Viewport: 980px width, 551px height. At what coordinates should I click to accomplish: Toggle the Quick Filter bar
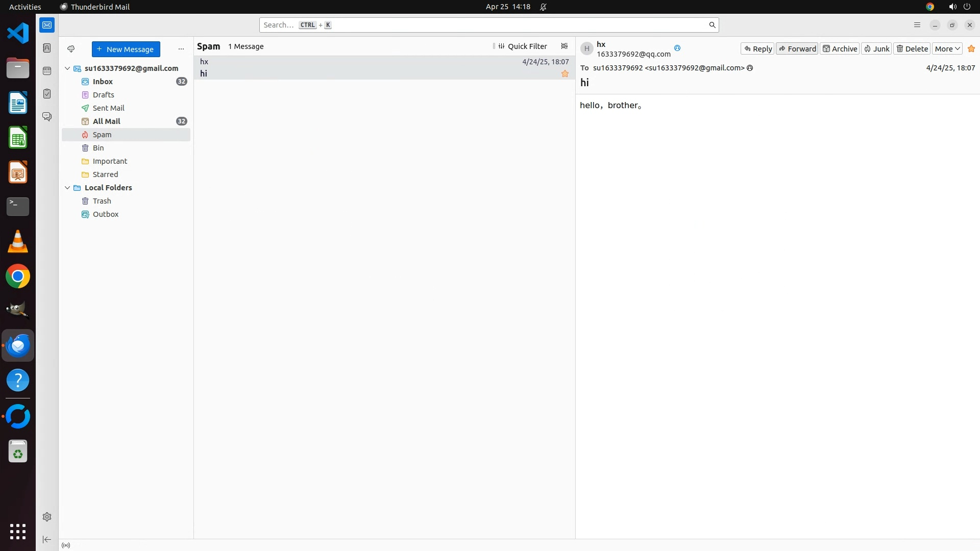[x=522, y=46]
